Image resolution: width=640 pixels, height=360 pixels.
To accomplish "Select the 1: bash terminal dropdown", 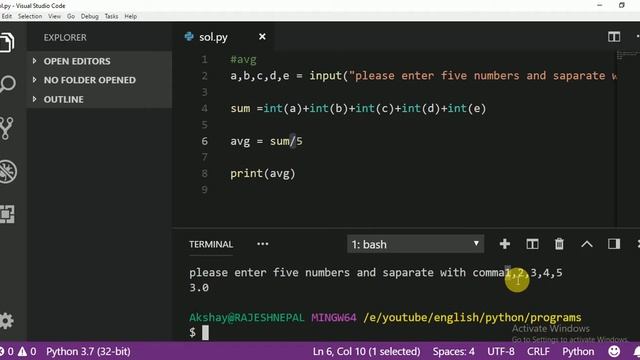I will click(416, 244).
